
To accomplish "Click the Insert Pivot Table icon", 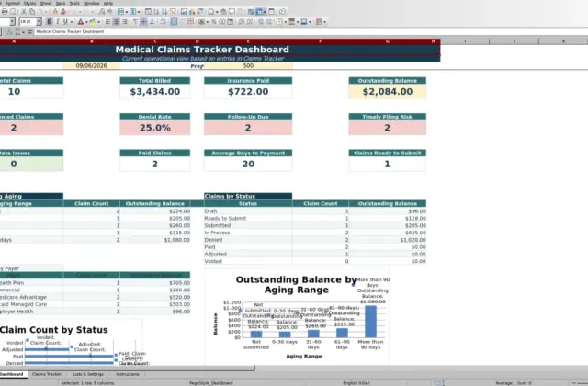I will [200, 12].
